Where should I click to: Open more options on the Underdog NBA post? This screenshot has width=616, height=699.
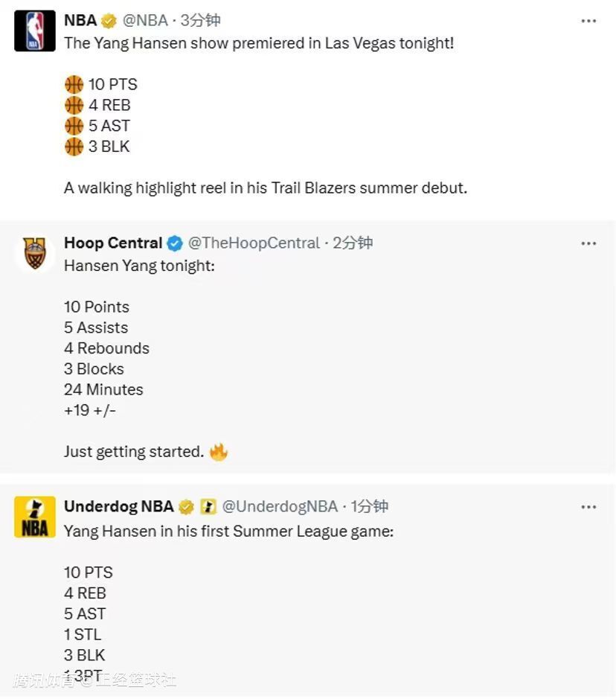pos(588,507)
